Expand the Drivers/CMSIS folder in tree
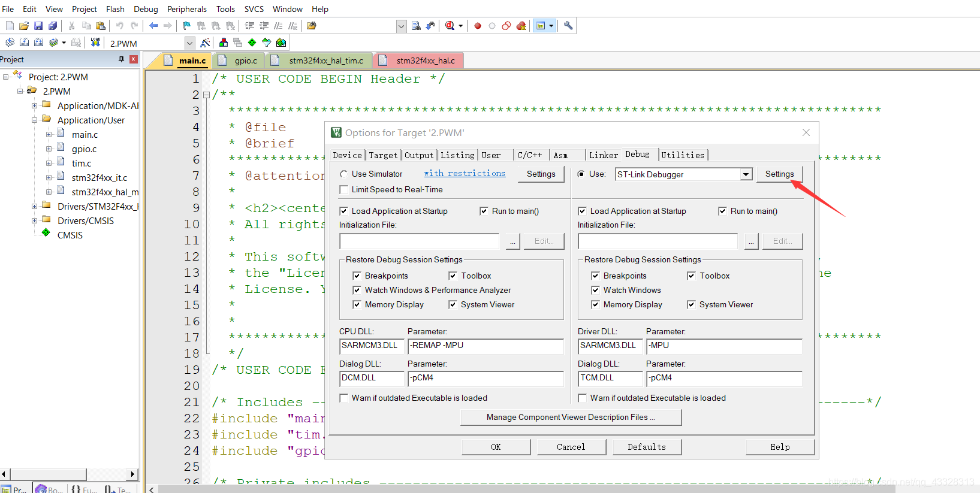Viewport: 980px width, 493px height. click(x=34, y=221)
